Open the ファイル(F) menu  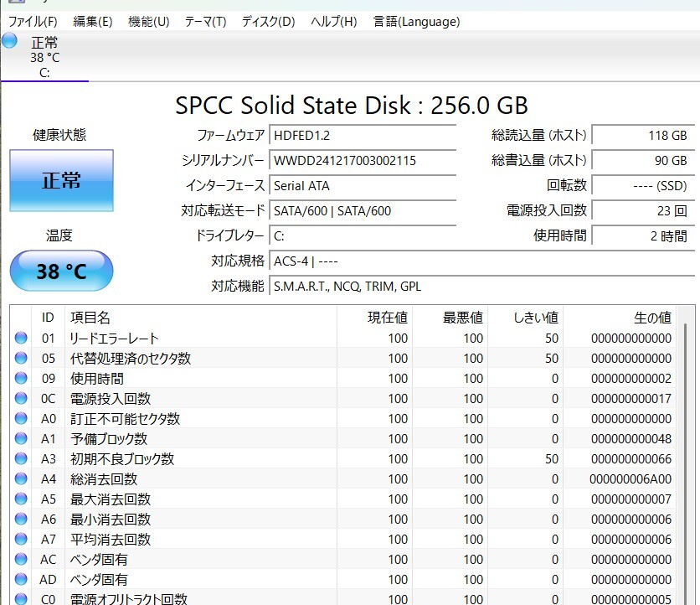tap(33, 22)
